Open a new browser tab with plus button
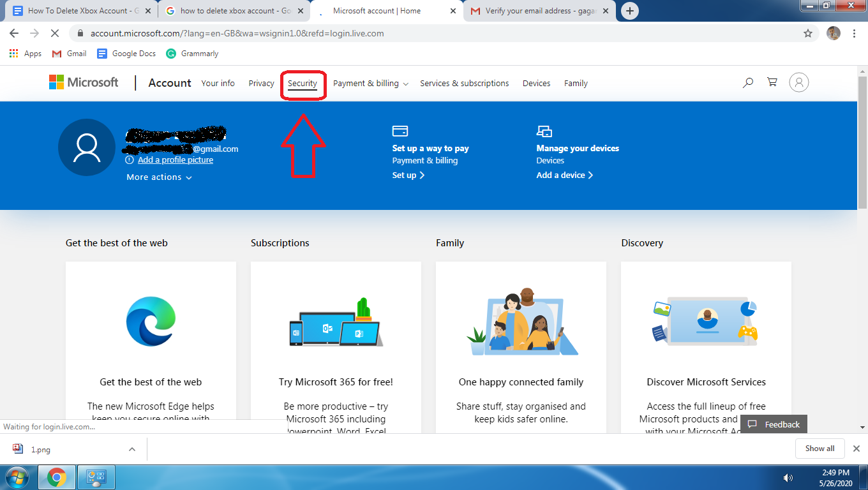The width and height of the screenshot is (868, 490). pyautogui.click(x=630, y=11)
